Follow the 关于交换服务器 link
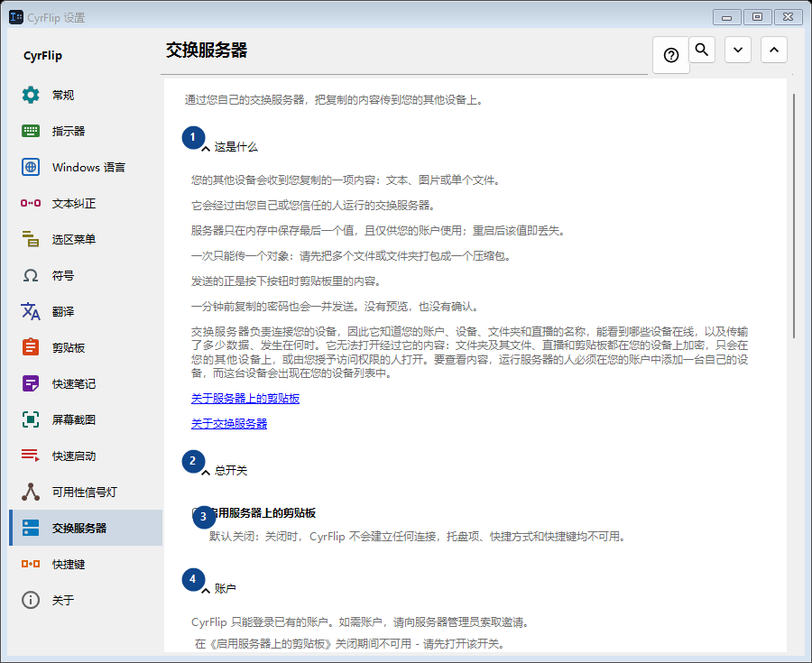The image size is (812, 663). point(229,424)
